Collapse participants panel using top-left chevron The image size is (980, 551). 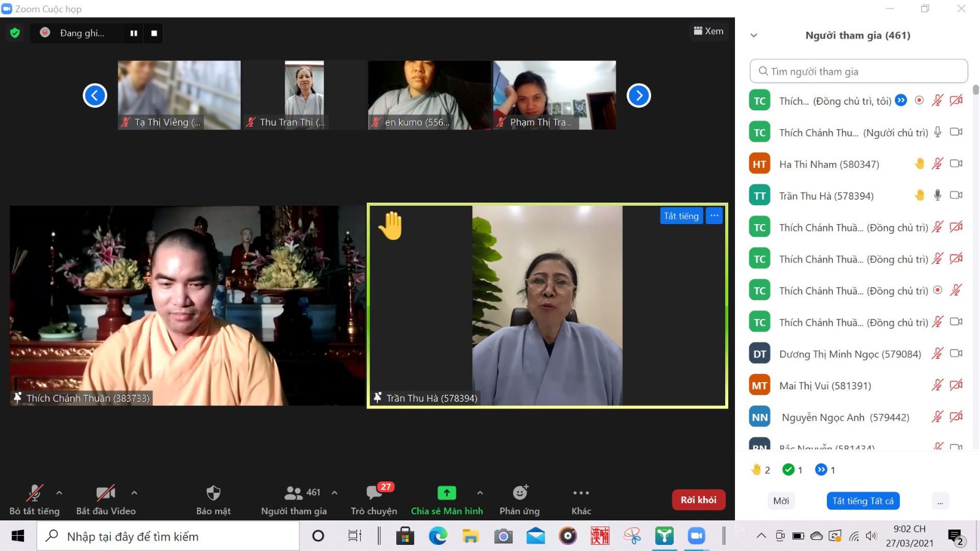click(x=754, y=36)
